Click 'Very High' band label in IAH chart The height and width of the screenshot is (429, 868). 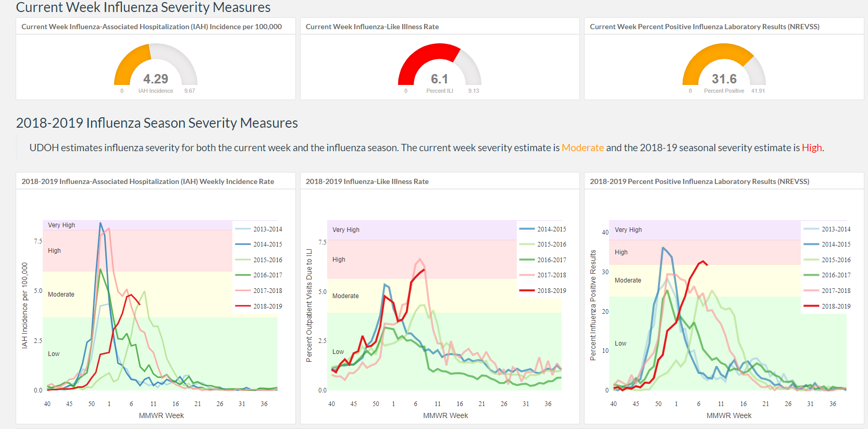tap(61, 225)
